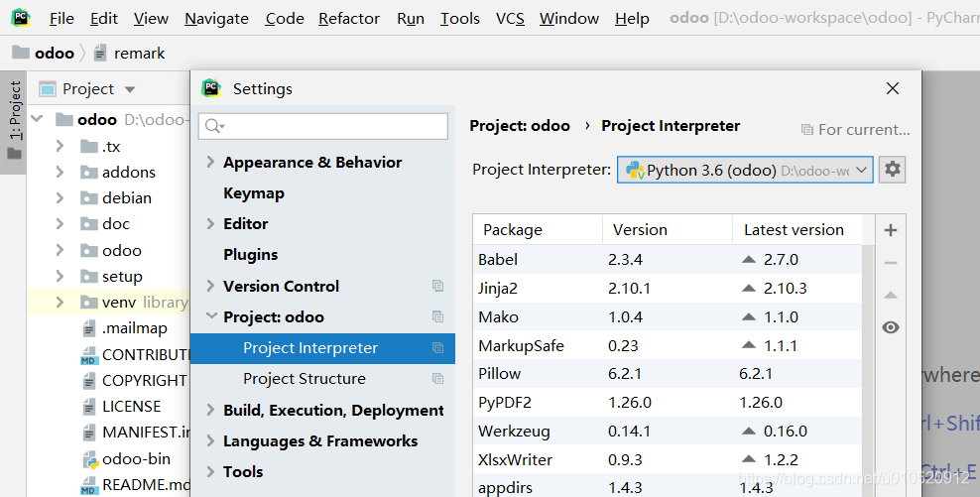Select the PyPDF2 package row
980x497 pixels.
[x=668, y=403]
